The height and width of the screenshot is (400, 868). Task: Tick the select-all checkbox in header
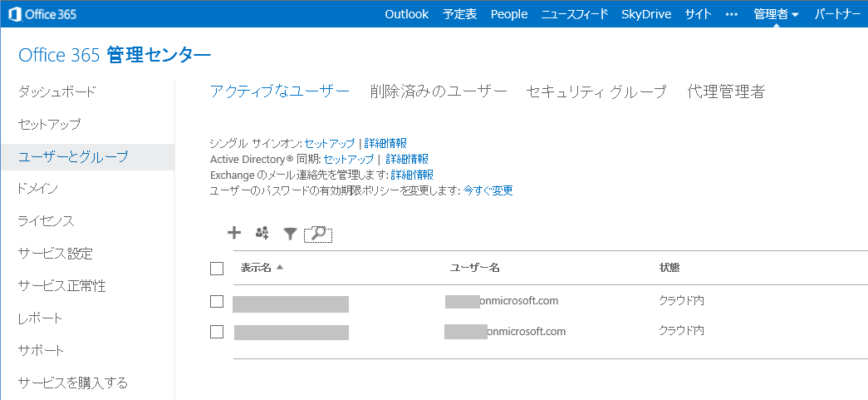(217, 269)
